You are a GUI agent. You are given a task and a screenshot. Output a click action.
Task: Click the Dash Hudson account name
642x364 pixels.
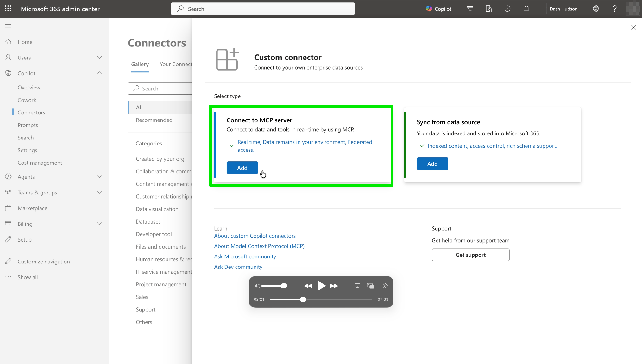[x=563, y=9]
